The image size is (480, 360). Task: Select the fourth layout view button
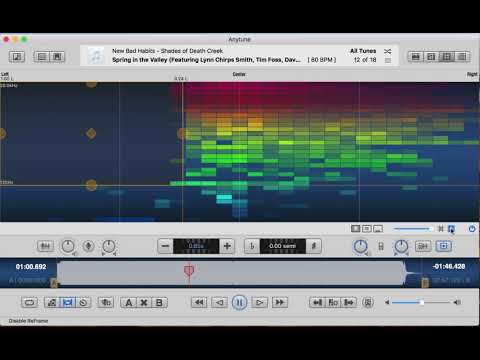tap(462, 57)
